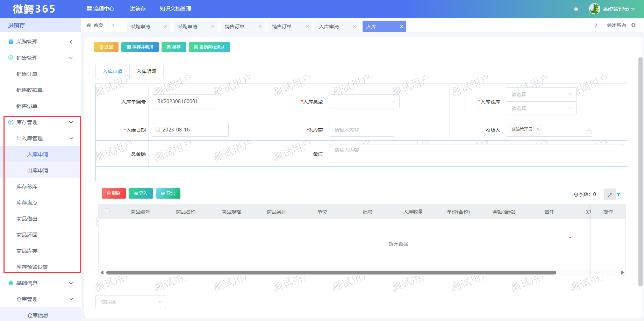Viewport: 644px width, 321px height.
Task: Collapse the 销售管理 sidebar section
Action: click(71, 58)
